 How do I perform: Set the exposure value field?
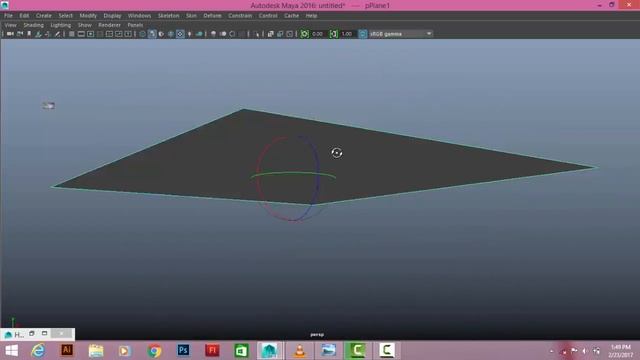tap(318, 34)
